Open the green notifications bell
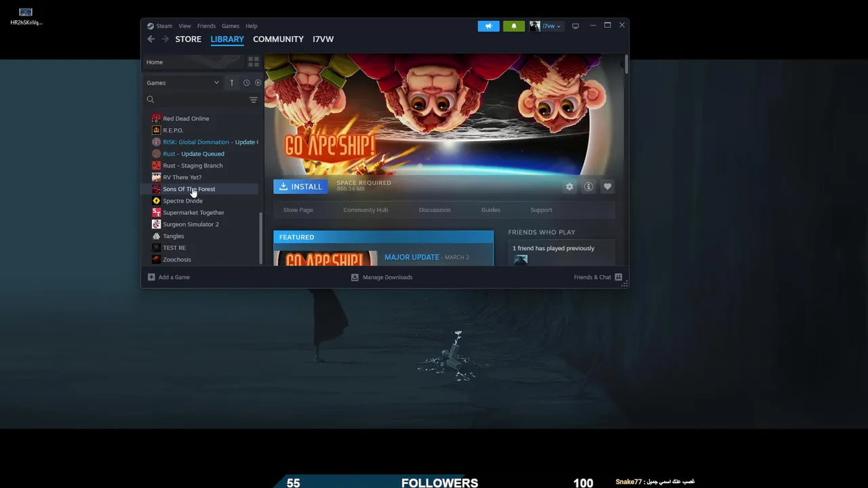 point(513,26)
